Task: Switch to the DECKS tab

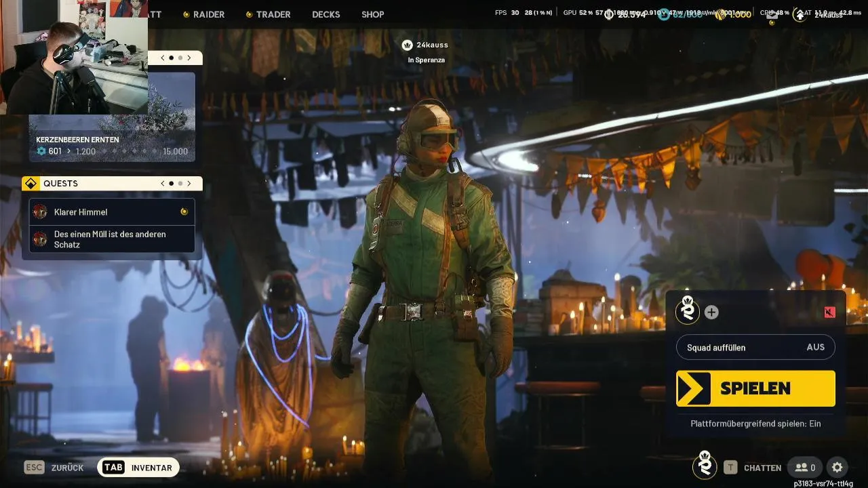Action: tap(326, 14)
